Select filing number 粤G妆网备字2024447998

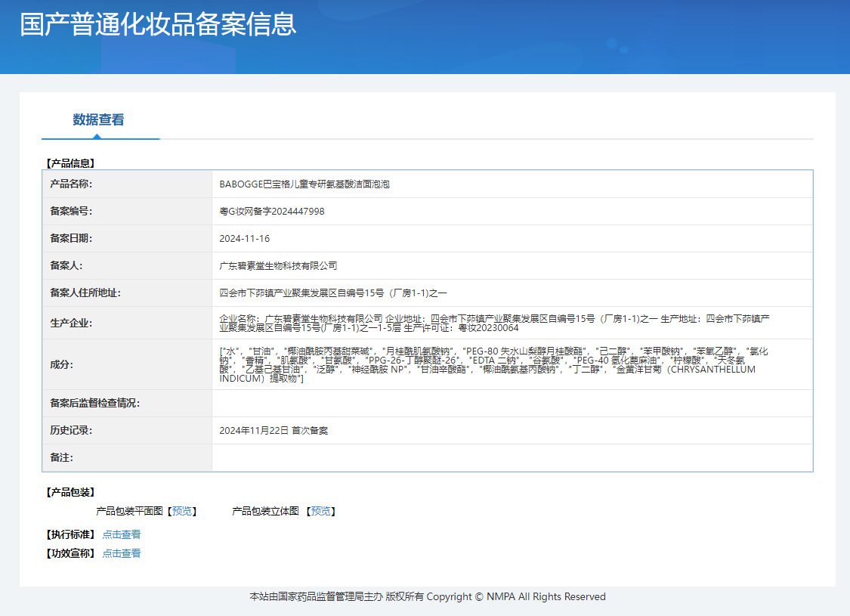[271, 212]
